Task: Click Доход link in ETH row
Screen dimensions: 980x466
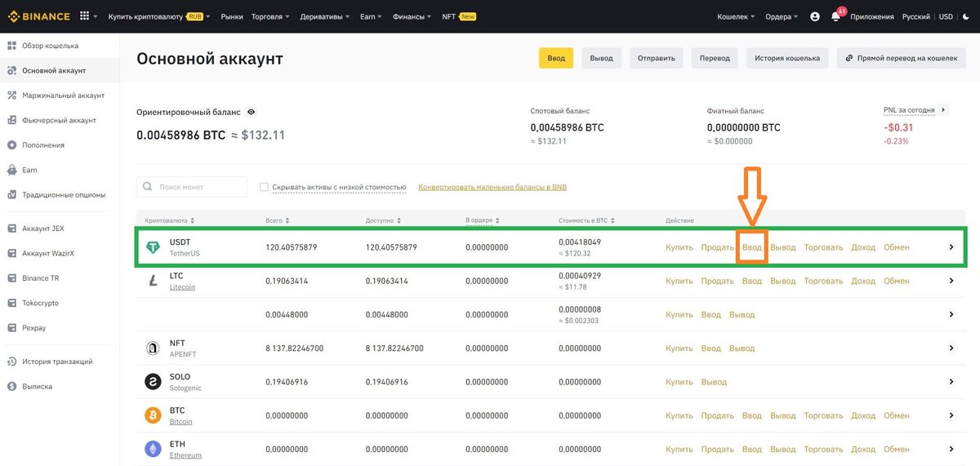Action: click(863, 449)
